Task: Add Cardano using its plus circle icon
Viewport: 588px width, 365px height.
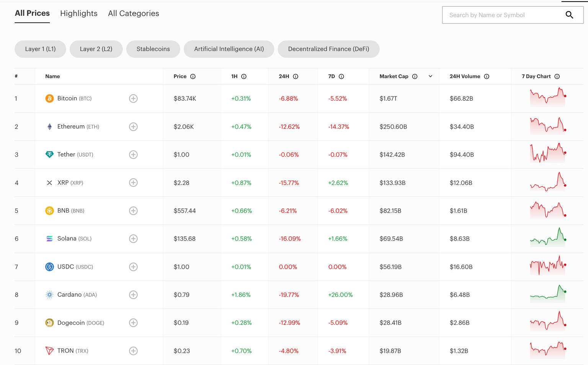Action: pos(133,295)
